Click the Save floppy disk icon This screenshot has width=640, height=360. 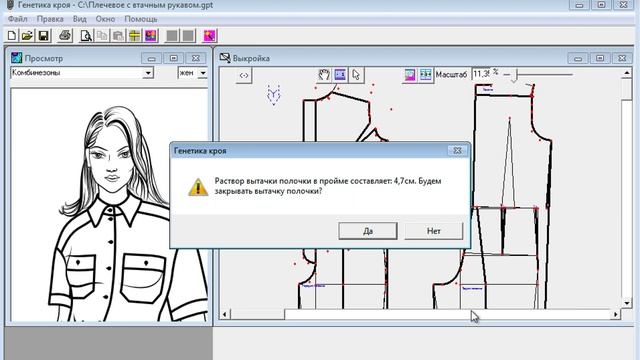coord(44,36)
